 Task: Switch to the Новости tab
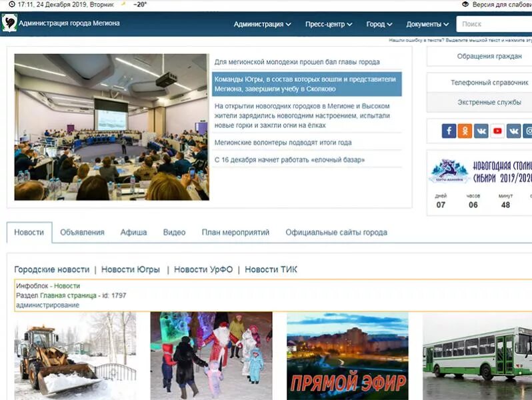click(29, 233)
